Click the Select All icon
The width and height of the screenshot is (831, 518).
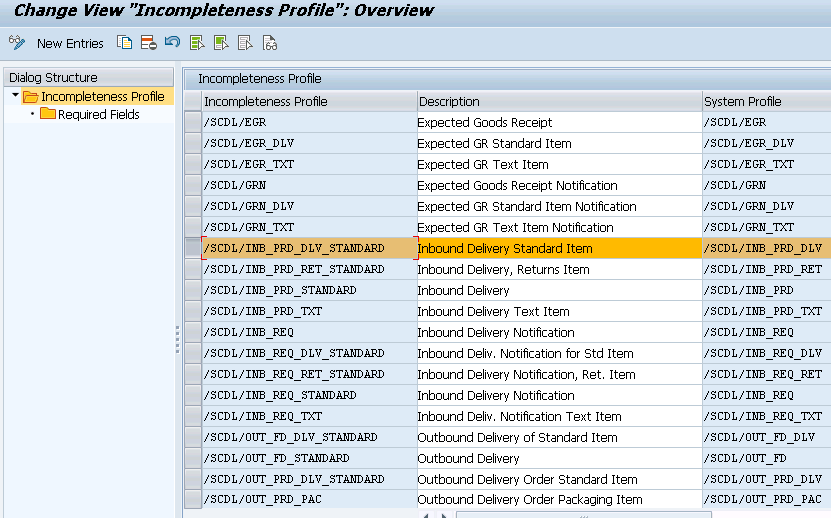point(197,43)
